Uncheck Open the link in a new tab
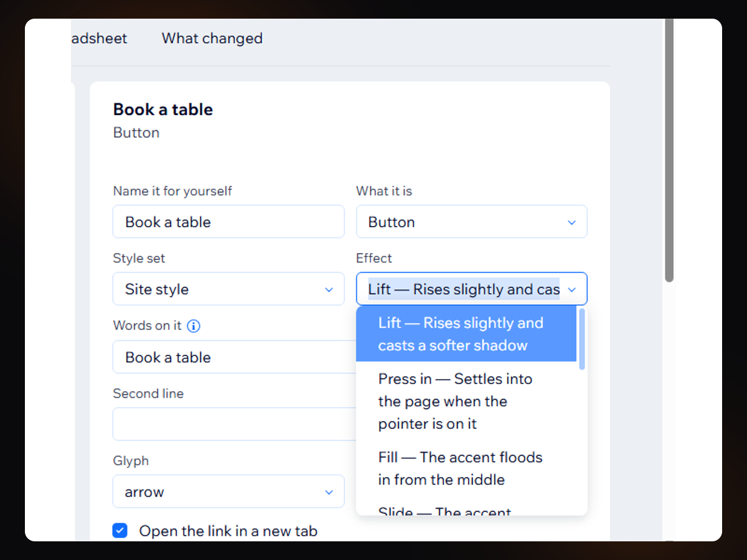Screen dimensions: 747x560 120,531
